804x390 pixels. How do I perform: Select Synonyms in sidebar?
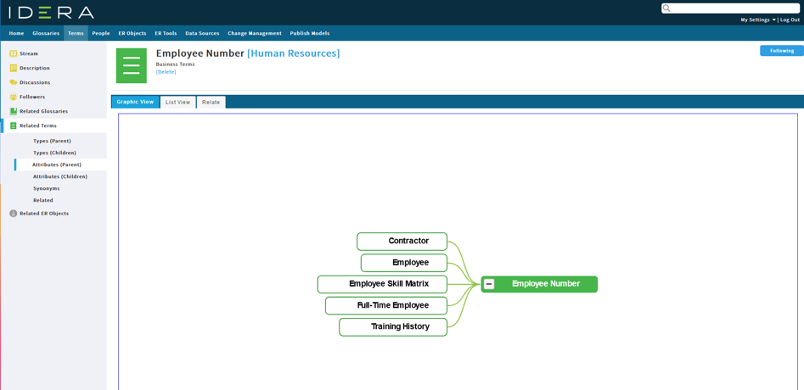[46, 189]
